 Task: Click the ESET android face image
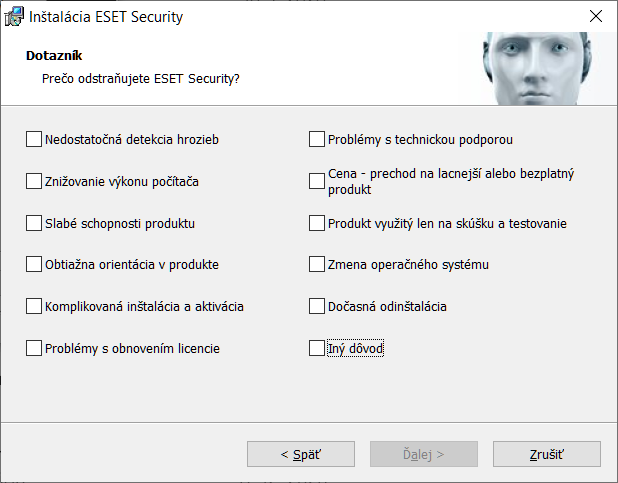click(x=538, y=69)
